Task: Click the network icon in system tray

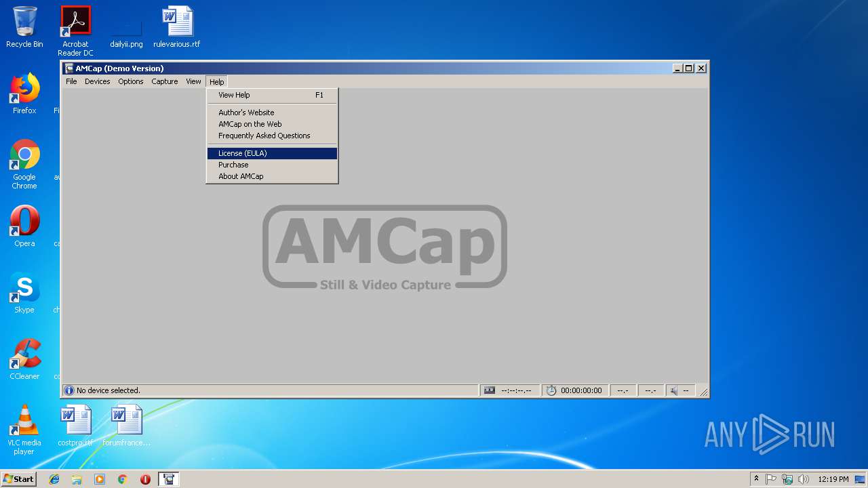Action: coord(787,479)
